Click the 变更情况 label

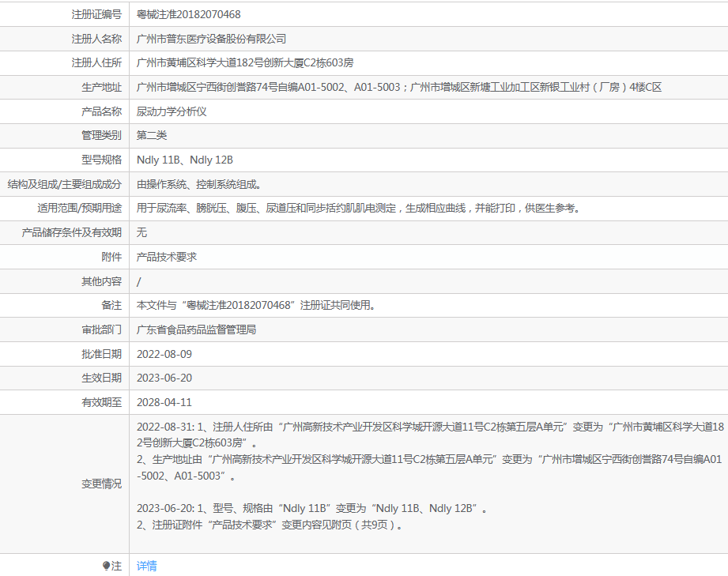coord(102,484)
